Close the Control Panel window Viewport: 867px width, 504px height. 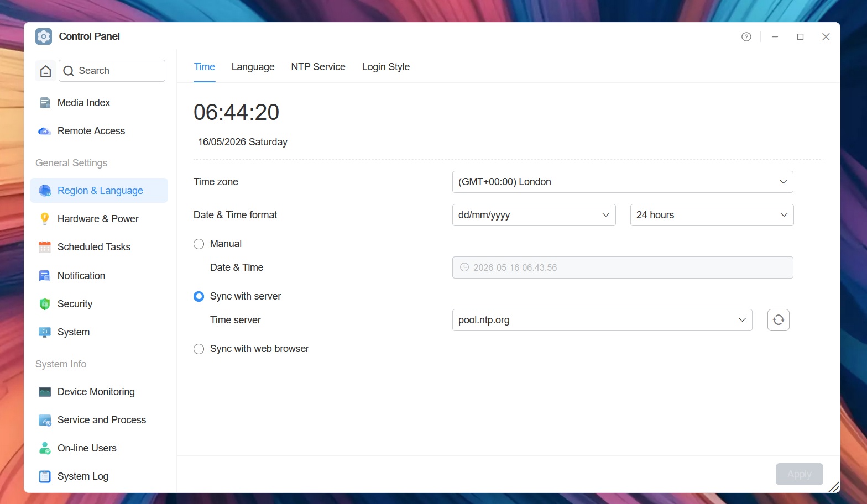click(x=826, y=36)
